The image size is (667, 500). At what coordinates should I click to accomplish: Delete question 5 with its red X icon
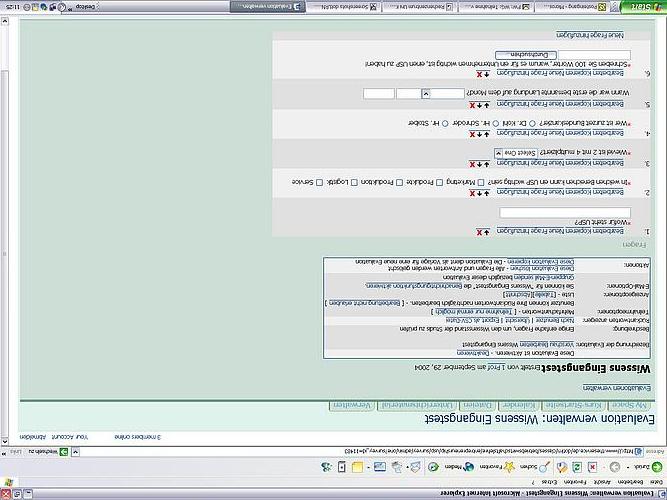[472, 105]
